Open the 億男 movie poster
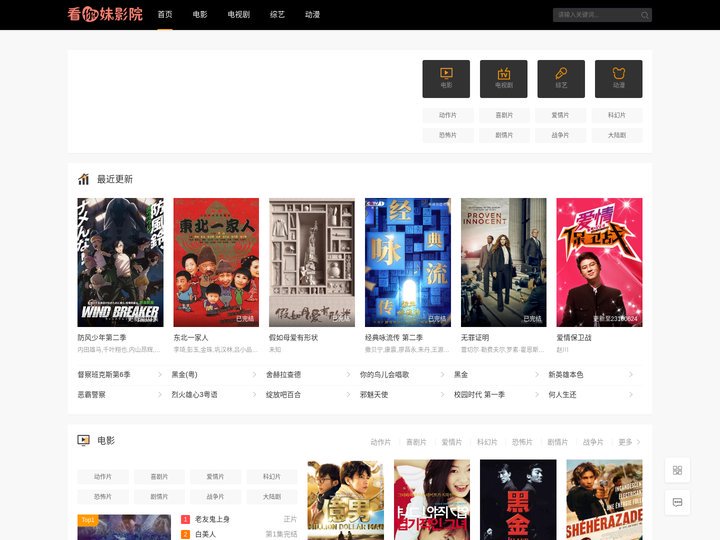This screenshot has width=720, height=540. coord(345,500)
